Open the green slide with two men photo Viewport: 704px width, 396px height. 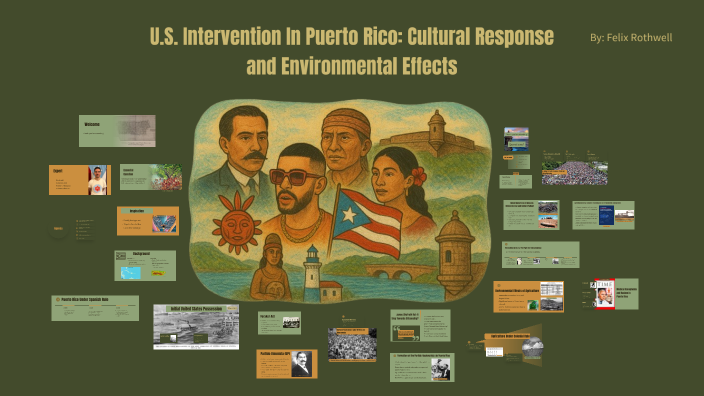[422, 367]
